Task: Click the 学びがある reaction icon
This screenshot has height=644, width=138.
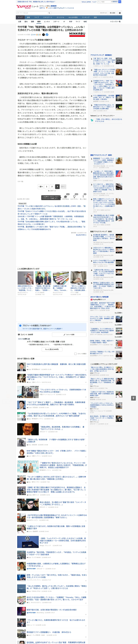Action: pyautogui.click(x=66, y=197)
